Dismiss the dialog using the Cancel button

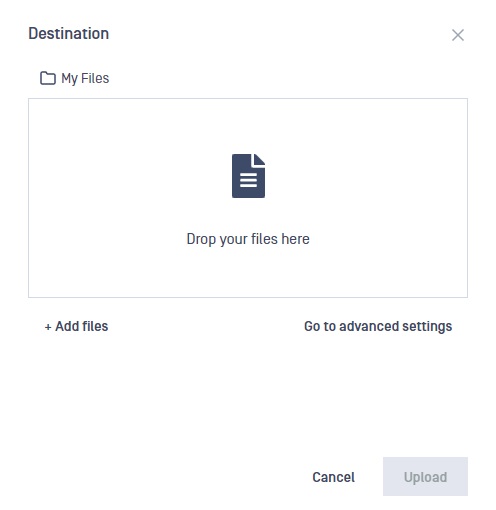coord(333,477)
